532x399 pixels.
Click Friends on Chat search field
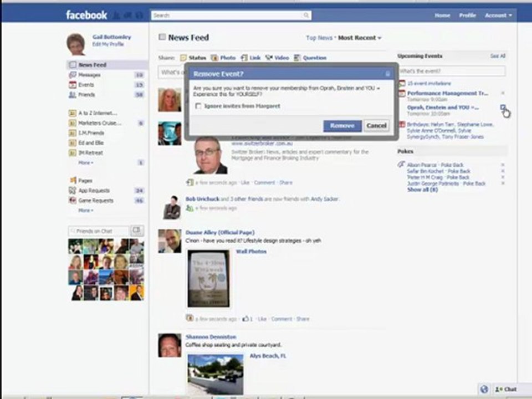[99, 231]
